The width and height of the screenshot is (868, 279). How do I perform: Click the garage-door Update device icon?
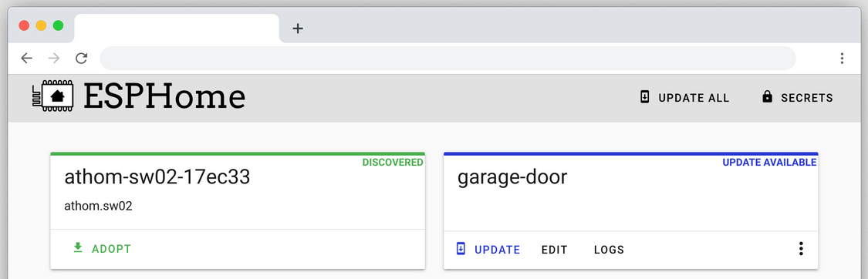461,249
